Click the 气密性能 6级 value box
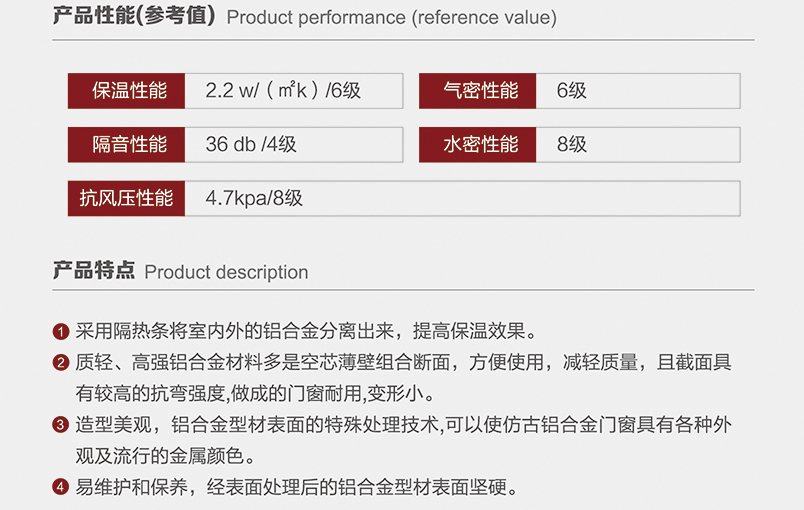This screenshot has height=510, width=804. pyautogui.click(x=638, y=91)
